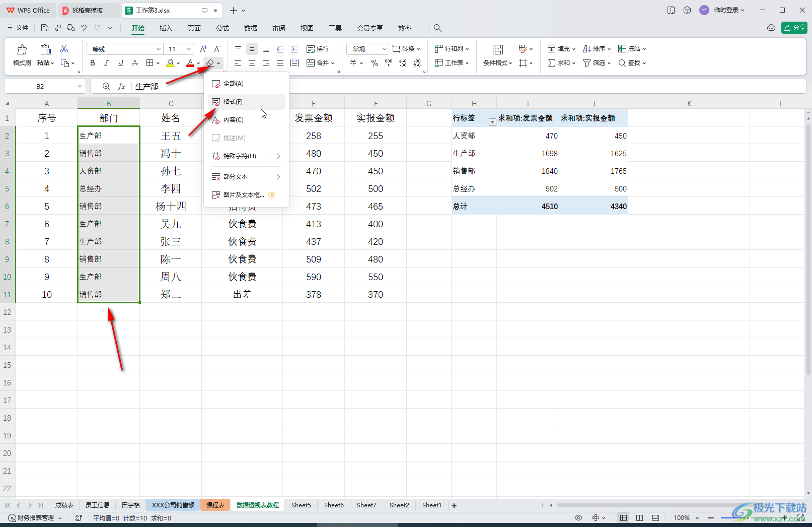
Task: Click the Freeze (冻结) button
Action: 632,49
